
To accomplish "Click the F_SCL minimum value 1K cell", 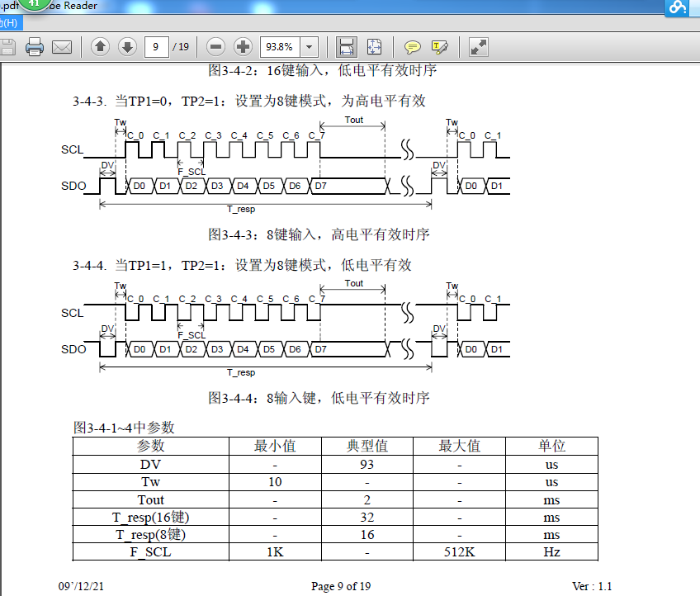I will 275,551.
